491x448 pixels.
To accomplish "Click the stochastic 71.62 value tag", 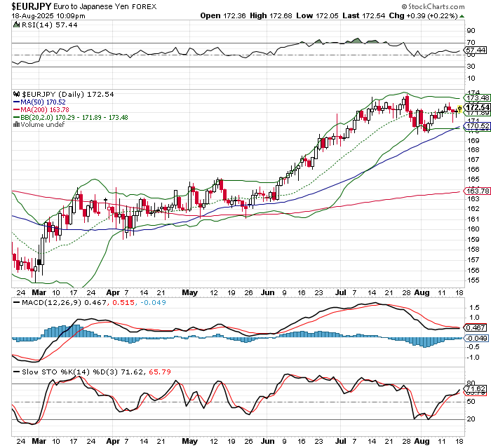I will click(x=476, y=388).
